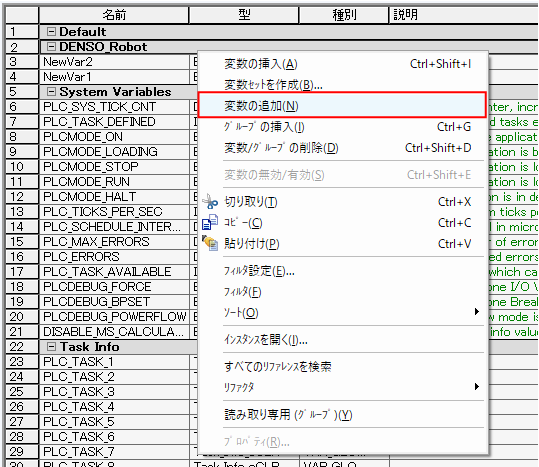Click the 名前 column header
This screenshot has height=467, width=539.
(x=114, y=15)
